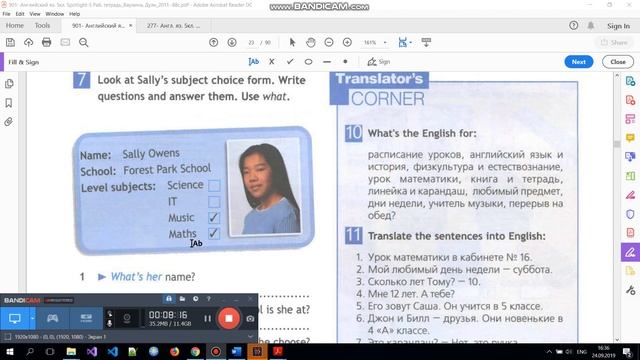The width and height of the screenshot is (640, 360).
Task: Go to previous page arrow
Action: point(213,42)
